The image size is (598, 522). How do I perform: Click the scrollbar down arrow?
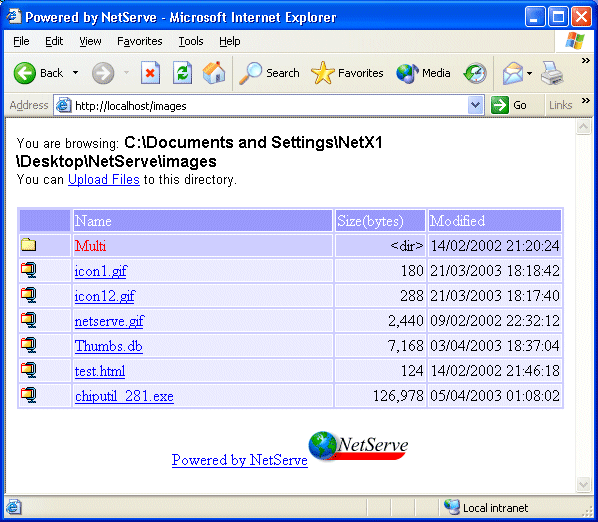click(583, 484)
